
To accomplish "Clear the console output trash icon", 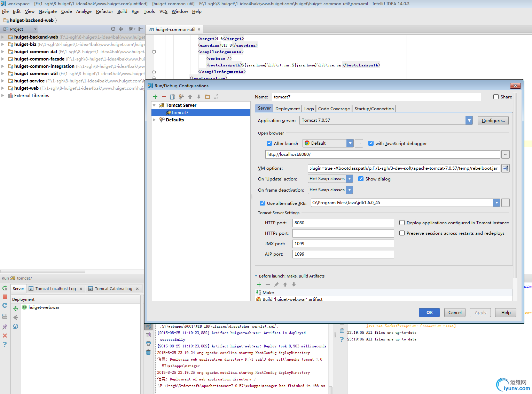I will (x=148, y=352).
